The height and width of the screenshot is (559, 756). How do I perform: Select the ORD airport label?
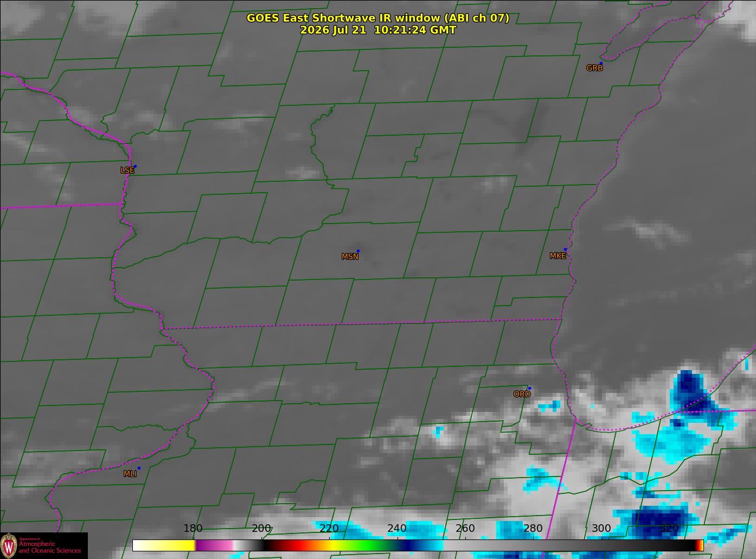pos(522,395)
